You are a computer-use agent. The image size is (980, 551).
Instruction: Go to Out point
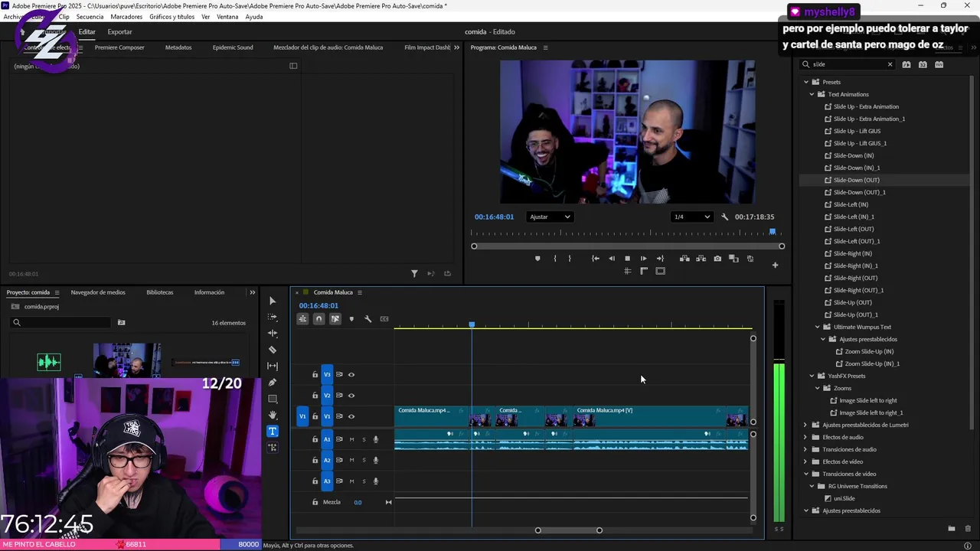[x=660, y=259]
